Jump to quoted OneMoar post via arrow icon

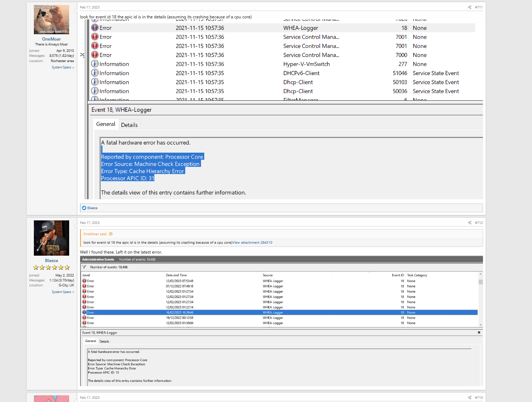point(111,234)
